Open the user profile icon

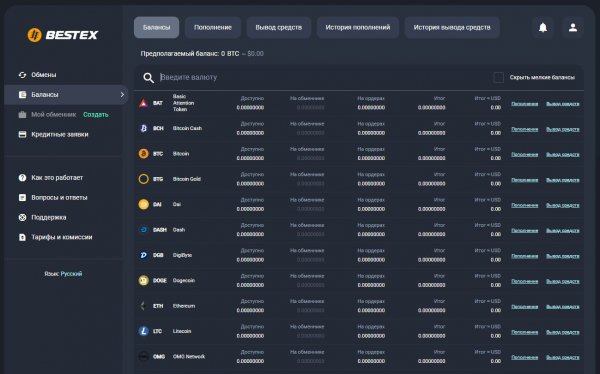pyautogui.click(x=573, y=27)
